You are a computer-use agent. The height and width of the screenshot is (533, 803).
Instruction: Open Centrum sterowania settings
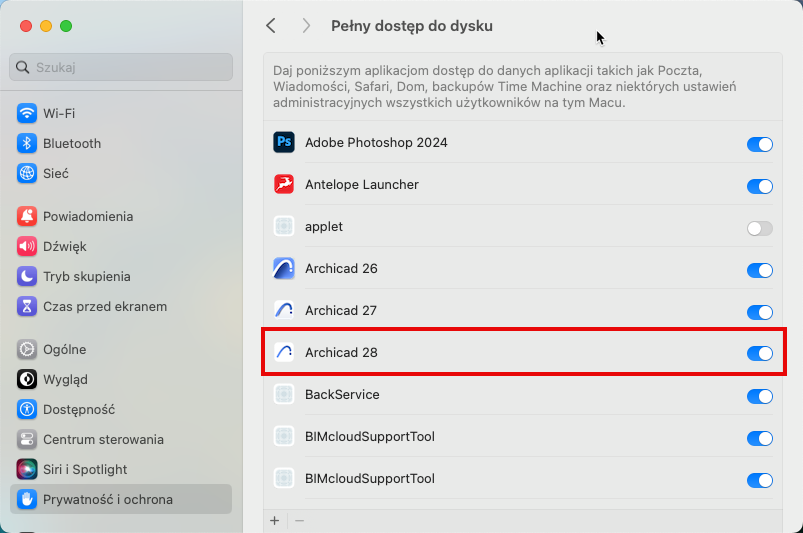coord(121,439)
